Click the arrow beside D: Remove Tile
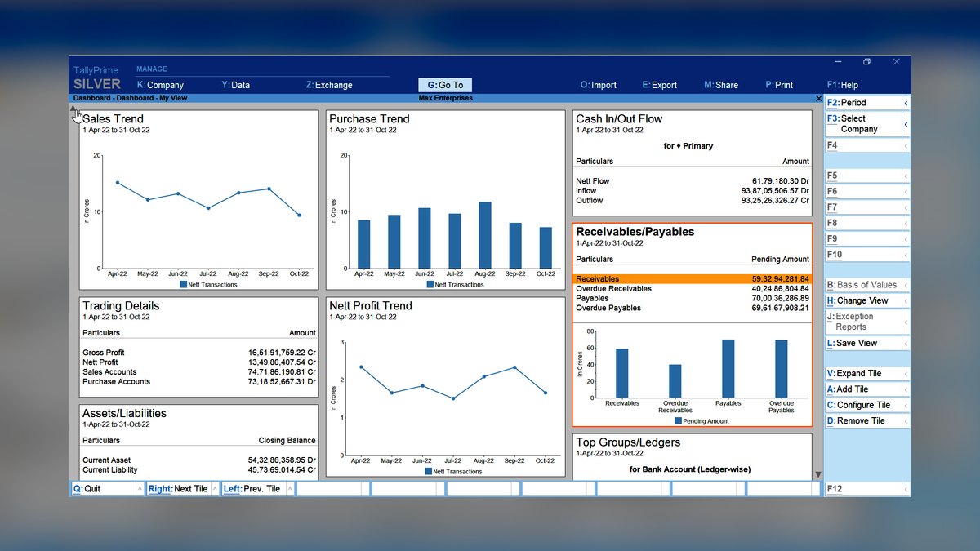 point(906,421)
